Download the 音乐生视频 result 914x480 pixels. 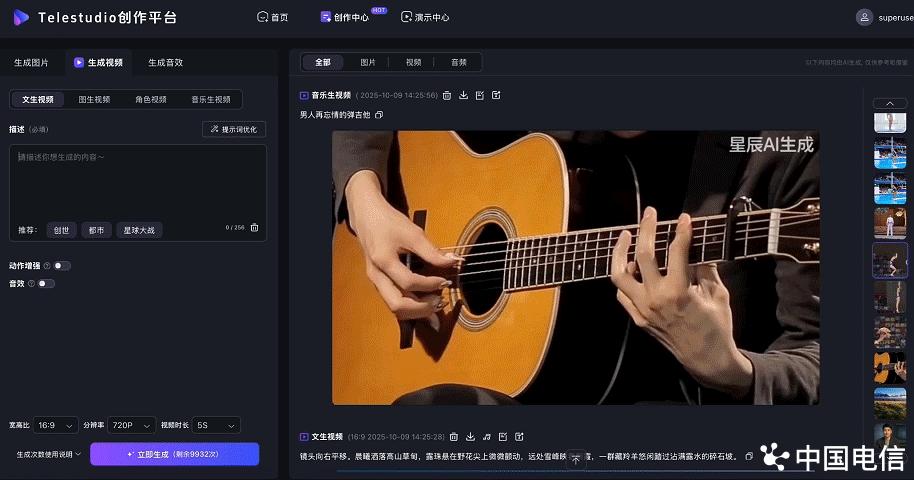463,95
